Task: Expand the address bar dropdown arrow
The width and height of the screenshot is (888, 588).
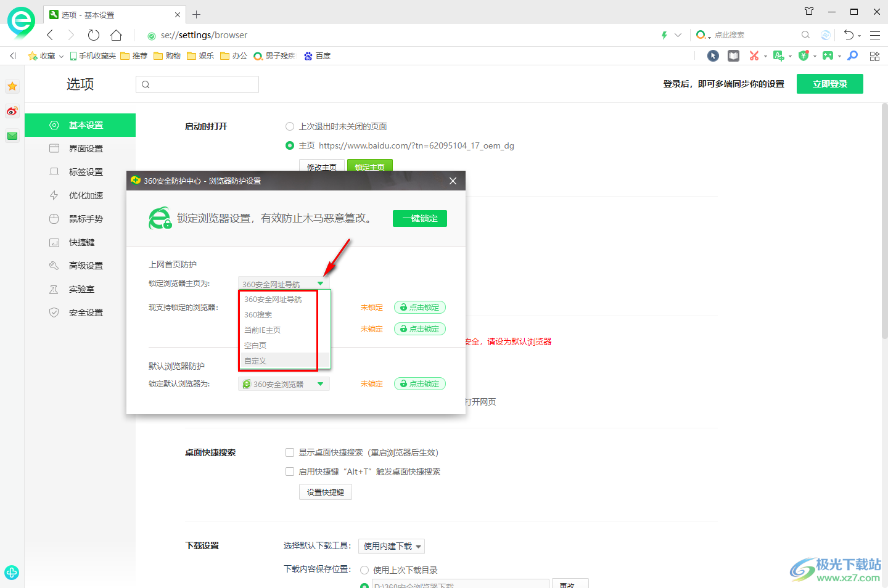Action: [x=678, y=35]
